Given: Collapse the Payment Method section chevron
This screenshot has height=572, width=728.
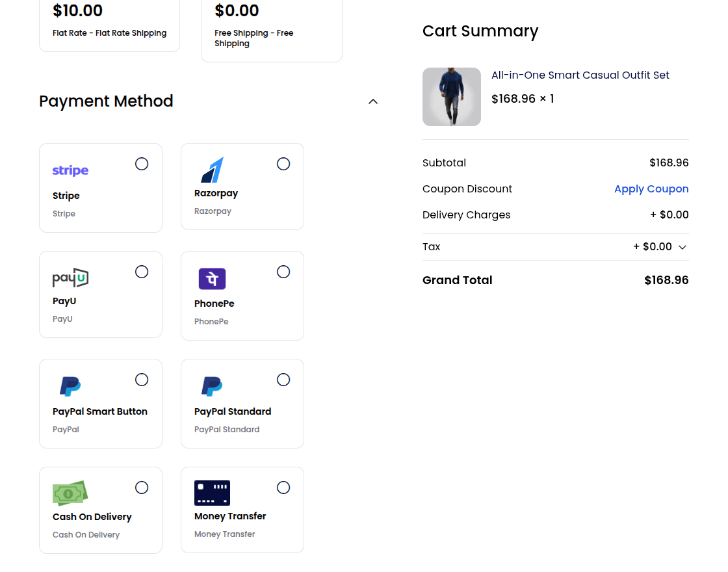Looking at the screenshot, I should pos(373,101).
